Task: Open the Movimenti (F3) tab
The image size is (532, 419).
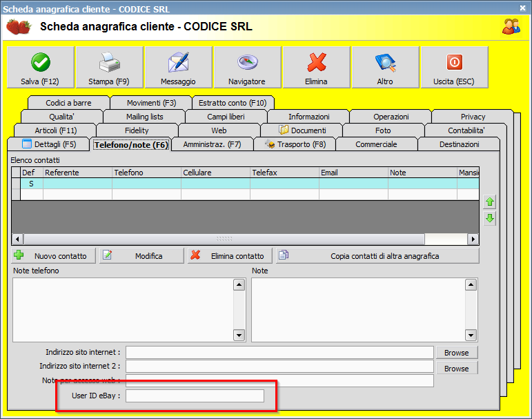Action: click(x=151, y=103)
